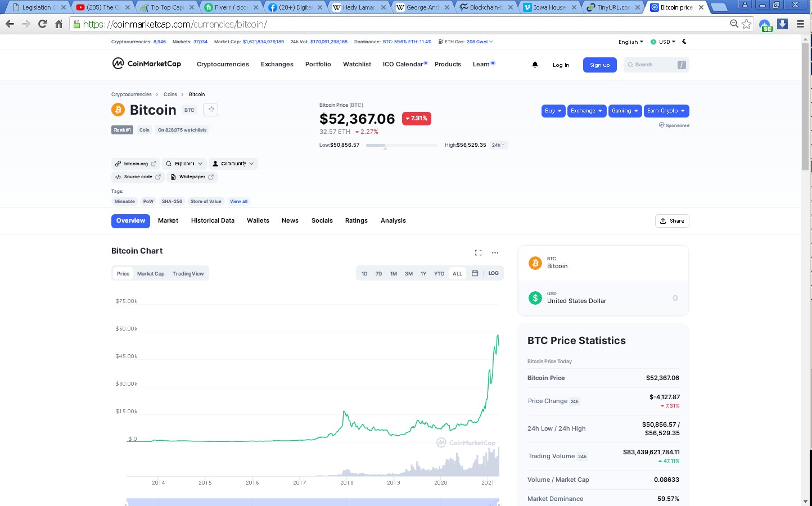Open the Wallets tab

(258, 221)
